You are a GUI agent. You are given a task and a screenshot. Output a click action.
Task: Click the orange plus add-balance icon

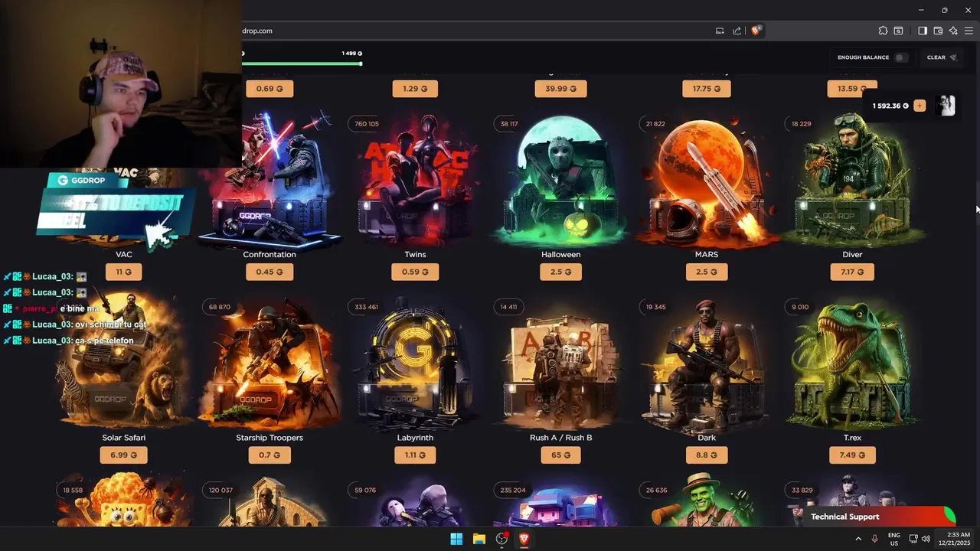click(x=920, y=106)
